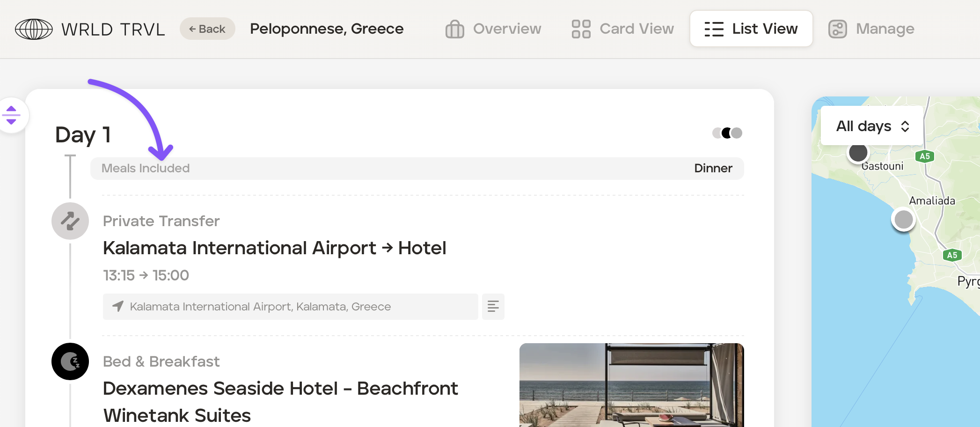The image size is (980, 427).
Task: Click the Private Transfer arrows icon
Action: pos(70,221)
